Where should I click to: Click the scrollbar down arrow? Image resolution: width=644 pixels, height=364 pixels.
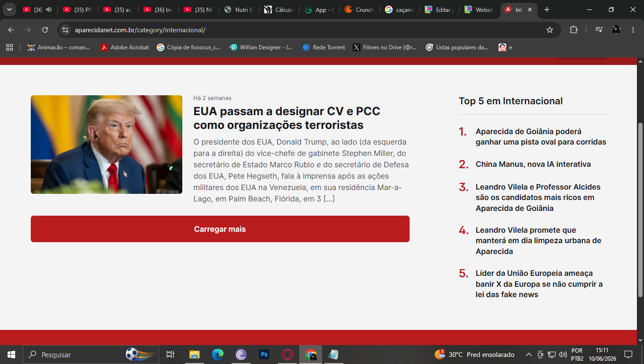point(640,340)
